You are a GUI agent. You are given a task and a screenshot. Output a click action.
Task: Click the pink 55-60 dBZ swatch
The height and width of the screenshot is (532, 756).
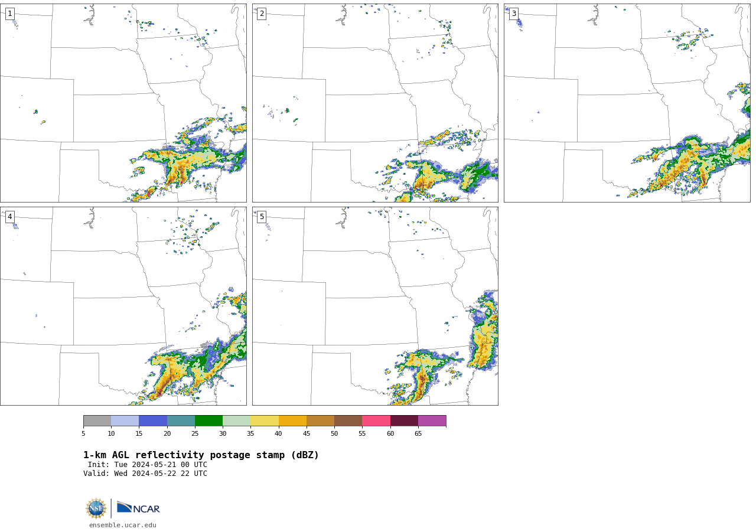click(x=376, y=421)
